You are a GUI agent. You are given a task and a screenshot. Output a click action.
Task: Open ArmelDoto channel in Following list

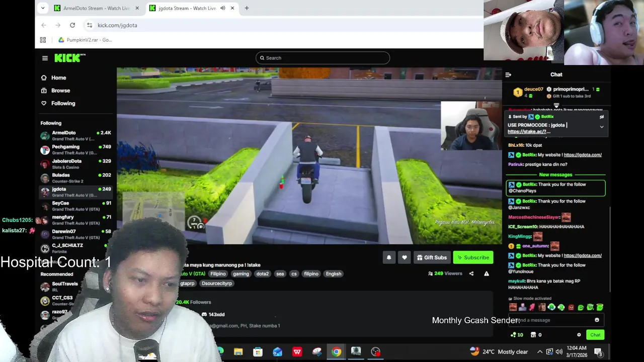[x=75, y=136]
